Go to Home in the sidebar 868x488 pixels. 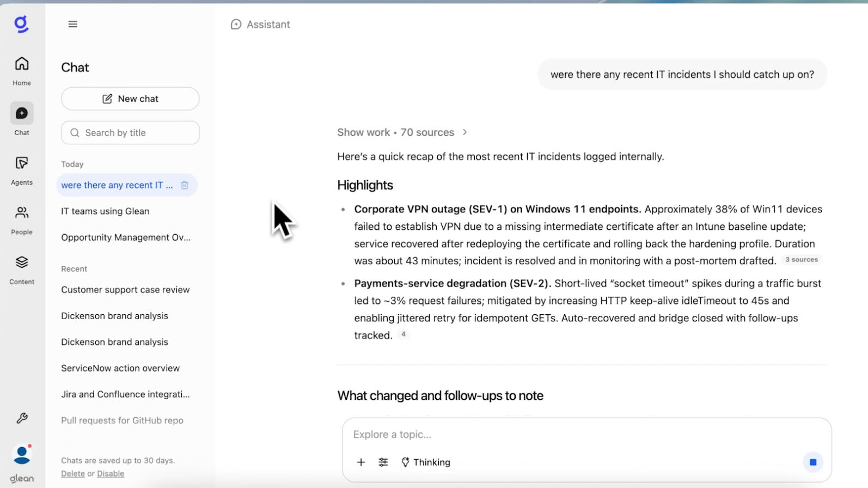tap(22, 71)
